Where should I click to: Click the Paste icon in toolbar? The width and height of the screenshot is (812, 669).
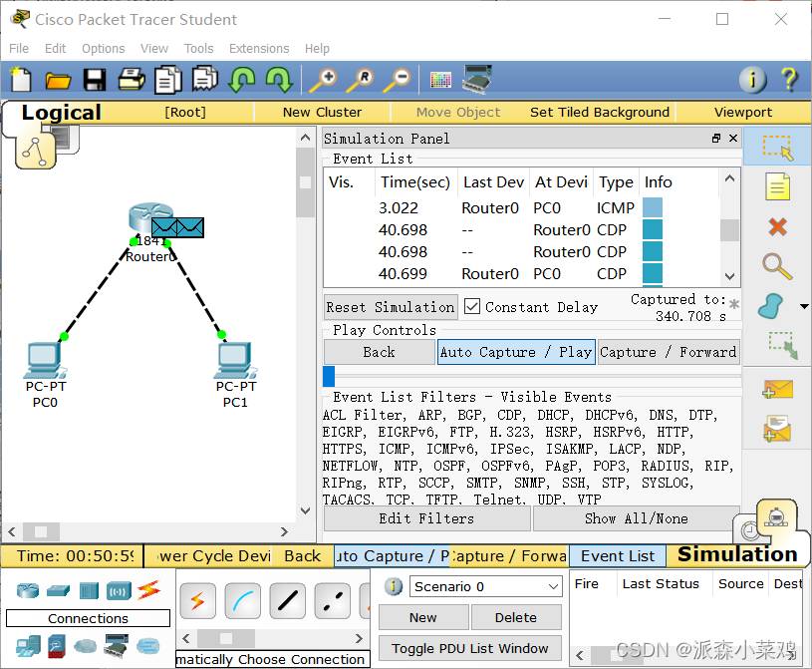(x=205, y=80)
